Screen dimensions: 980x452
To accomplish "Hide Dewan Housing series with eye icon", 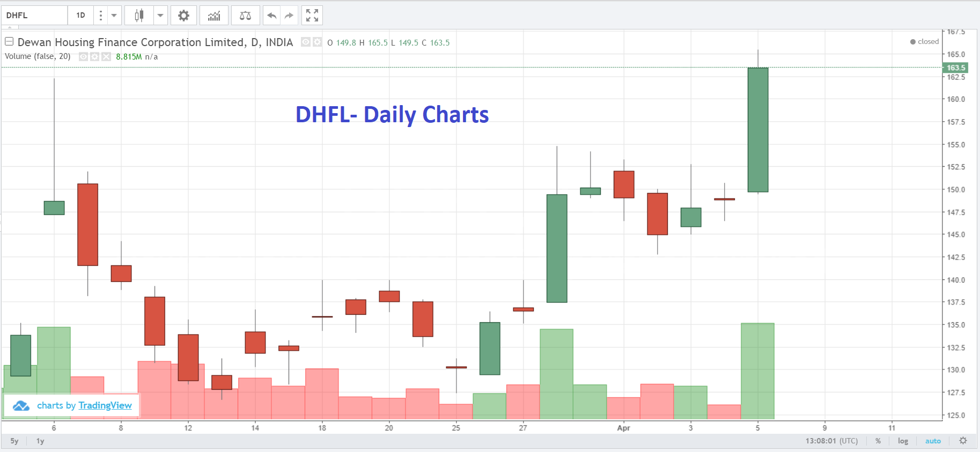I will click(x=306, y=42).
